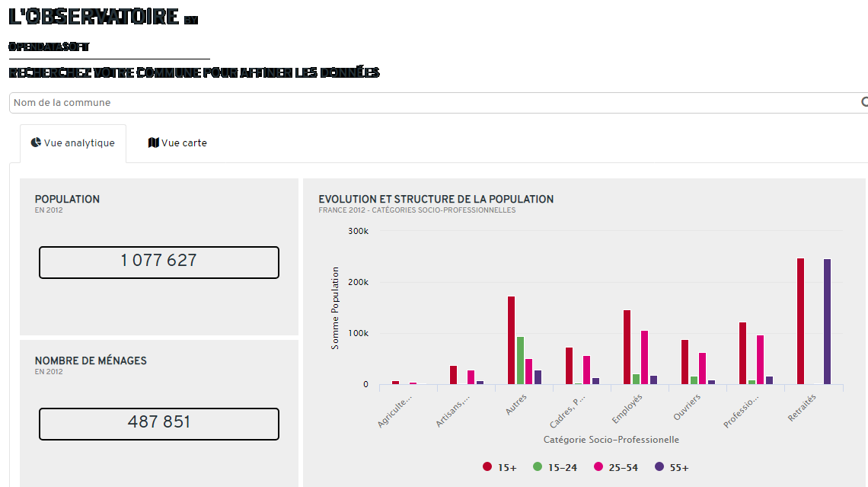Viewport: 868px width, 487px height.
Task: Click the population value 1 077 627
Action: (159, 261)
